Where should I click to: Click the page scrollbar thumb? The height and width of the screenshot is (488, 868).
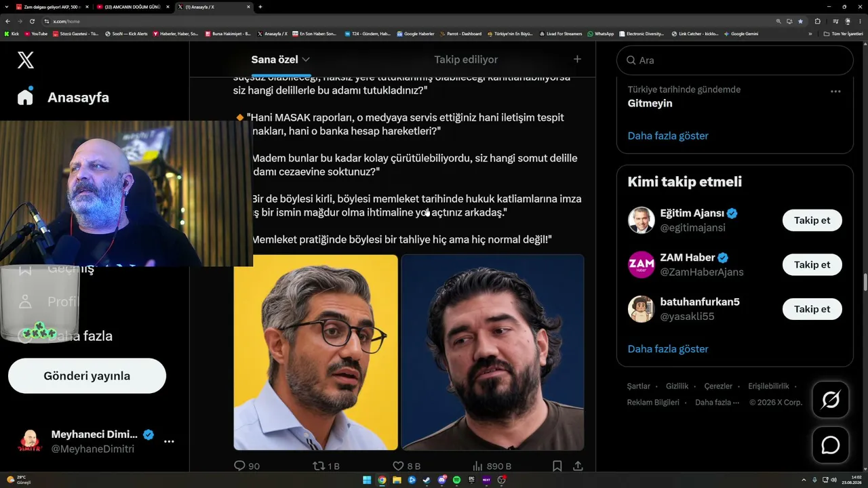click(865, 282)
